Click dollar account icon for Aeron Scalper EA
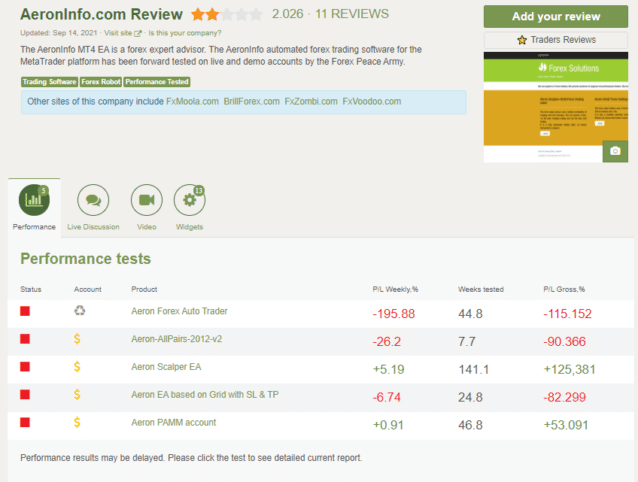The width and height of the screenshot is (638, 482). pos(77,367)
